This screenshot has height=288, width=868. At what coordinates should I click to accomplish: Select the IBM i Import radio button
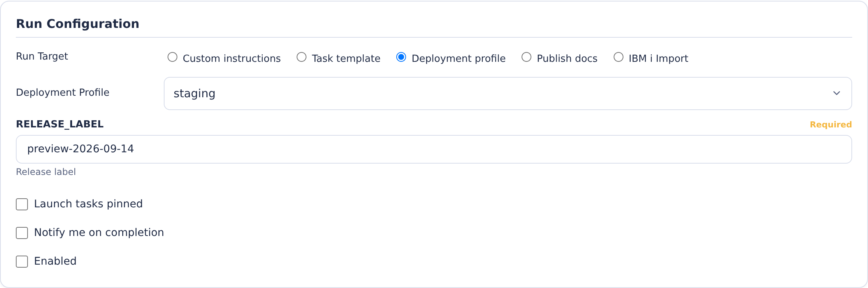coord(619,57)
